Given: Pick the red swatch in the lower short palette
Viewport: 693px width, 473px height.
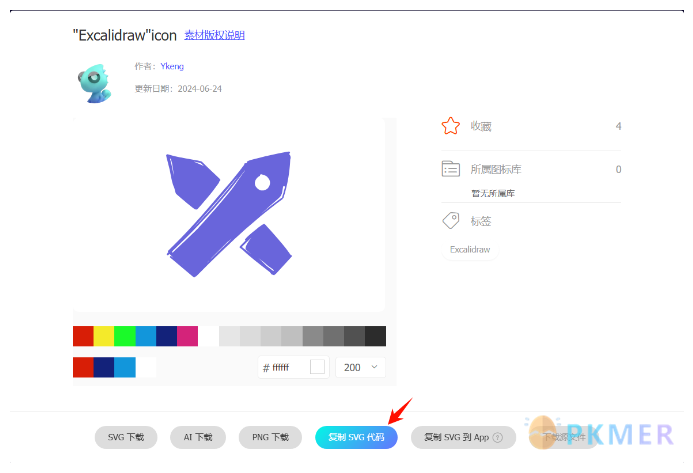Looking at the screenshot, I should click(x=83, y=367).
